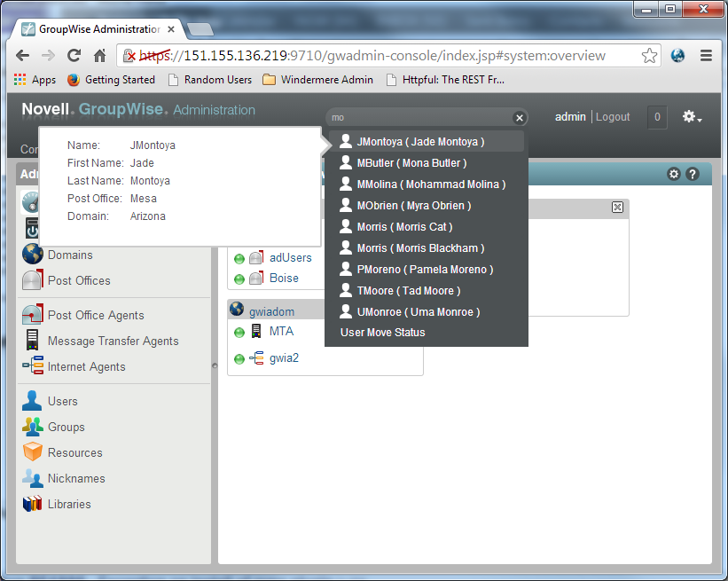Click the panel settings gear icon
The height and width of the screenshot is (581, 728).
(x=674, y=174)
